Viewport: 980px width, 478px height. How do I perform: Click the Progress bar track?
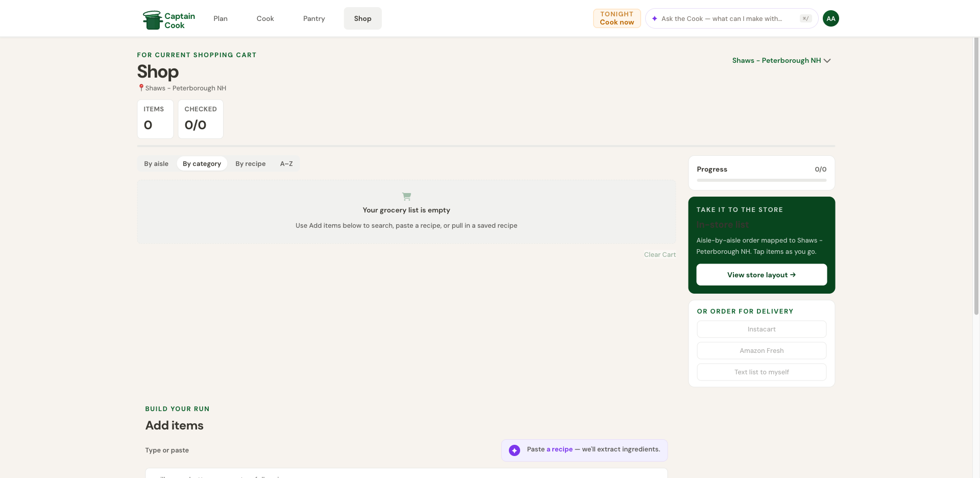[x=762, y=180]
